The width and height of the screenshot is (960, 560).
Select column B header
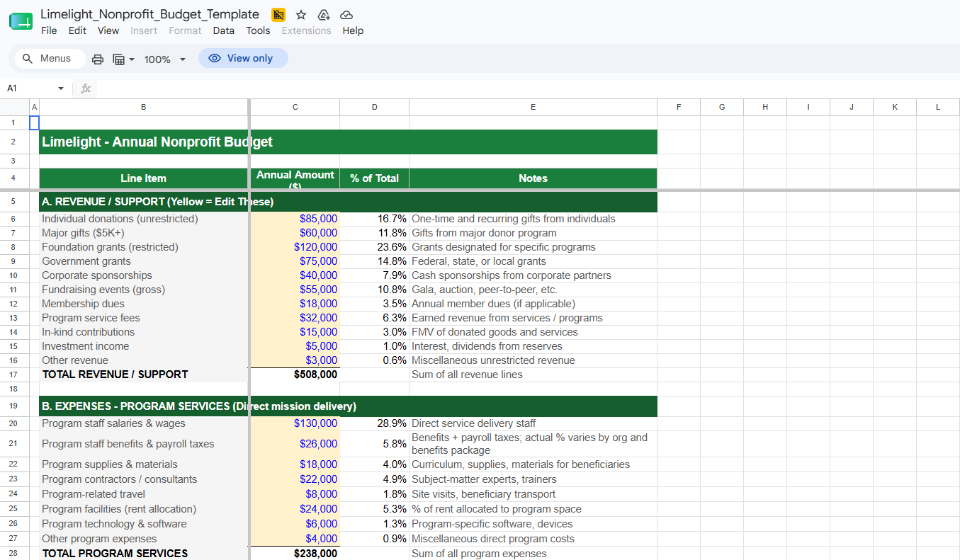[143, 107]
